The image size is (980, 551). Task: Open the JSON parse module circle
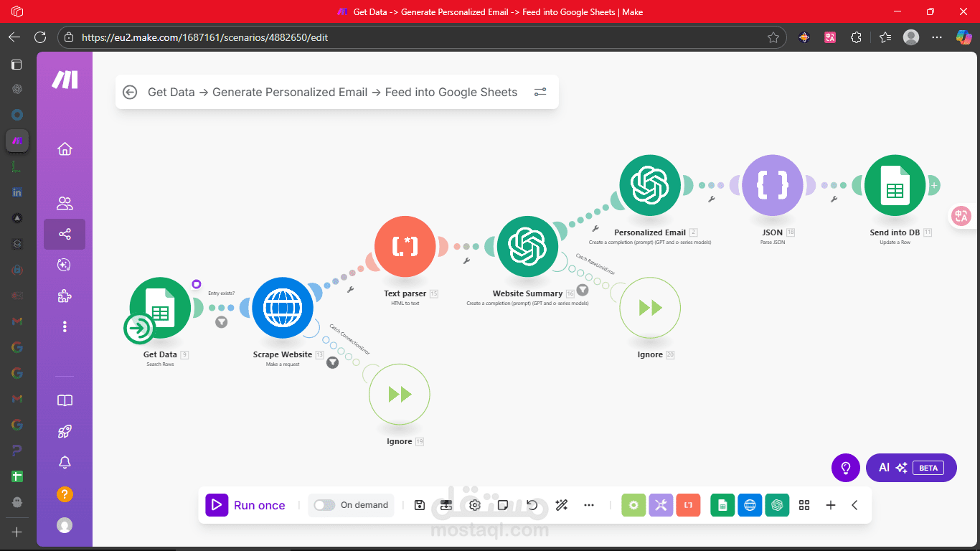coord(772,185)
